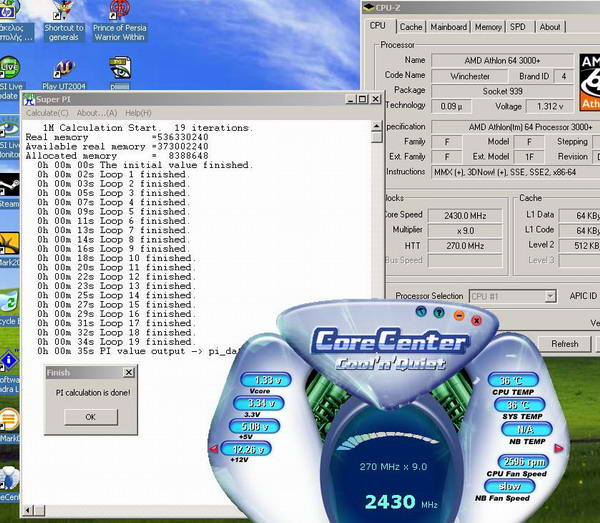Viewport: 600px width, 523px height.
Task: Minimize CoreCenter with the orange button
Action: (459, 316)
